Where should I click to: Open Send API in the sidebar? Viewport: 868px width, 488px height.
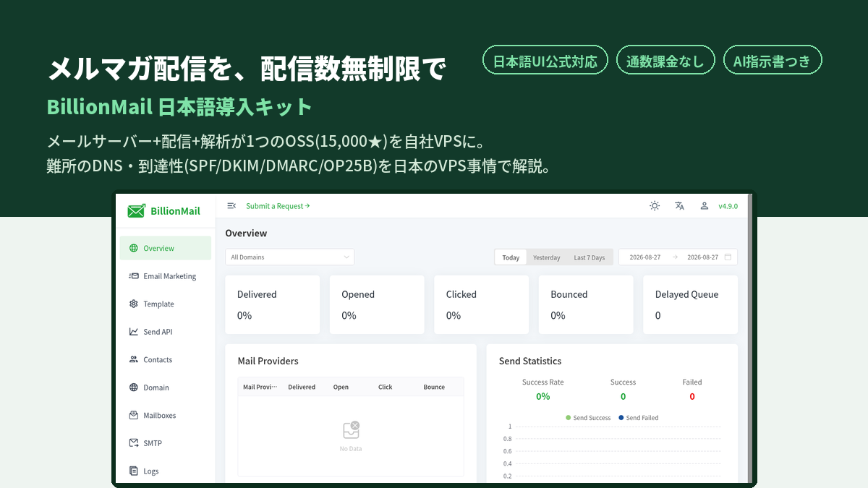click(x=166, y=332)
